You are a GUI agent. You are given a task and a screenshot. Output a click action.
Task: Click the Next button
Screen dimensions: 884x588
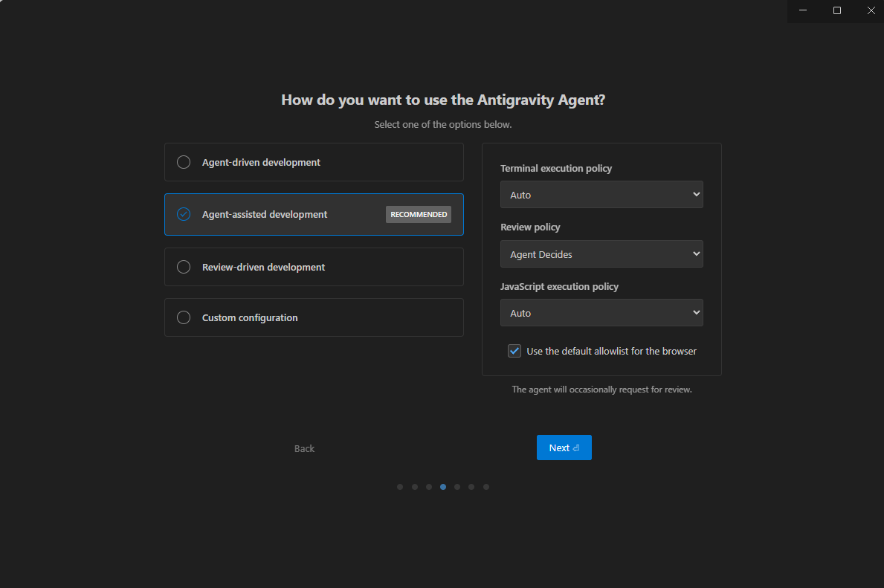pos(564,448)
